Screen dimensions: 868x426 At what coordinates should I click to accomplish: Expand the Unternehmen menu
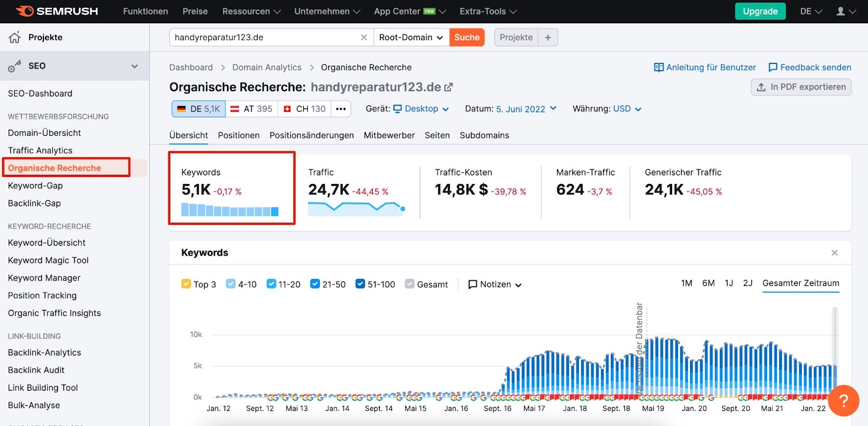(x=327, y=11)
